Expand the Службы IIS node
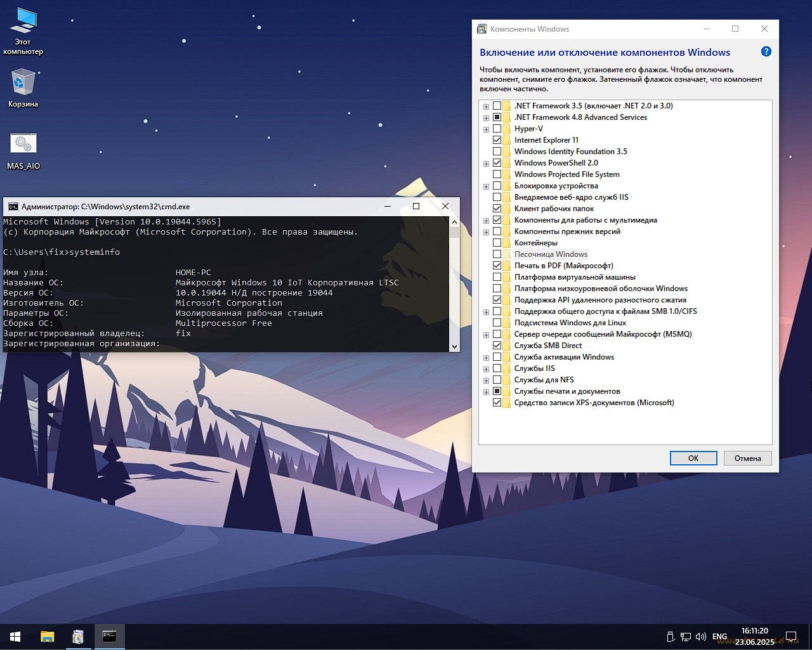 [x=486, y=369]
